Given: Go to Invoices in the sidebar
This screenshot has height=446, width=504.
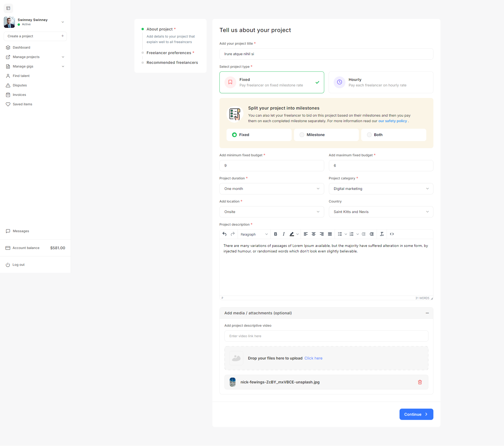Looking at the screenshot, I should click(19, 95).
